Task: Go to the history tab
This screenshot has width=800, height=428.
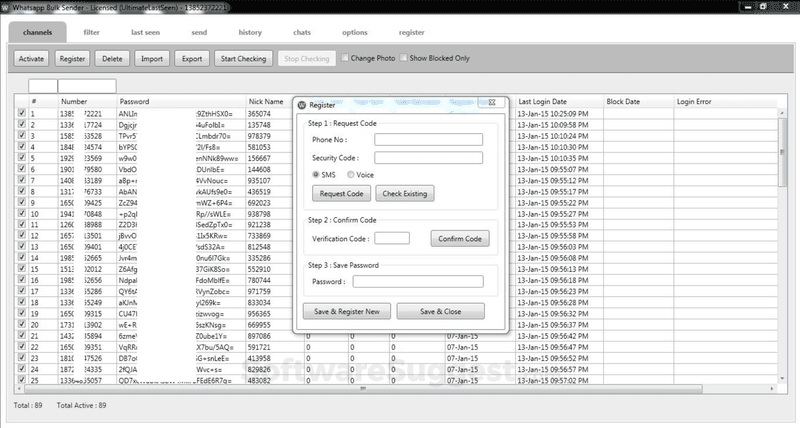Action: click(x=250, y=33)
